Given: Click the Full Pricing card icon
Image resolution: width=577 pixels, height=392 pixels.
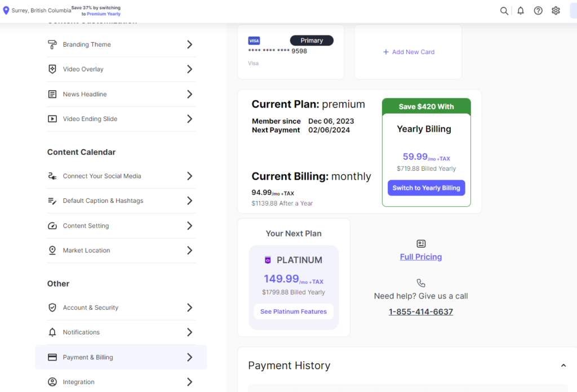Looking at the screenshot, I should 421,244.
